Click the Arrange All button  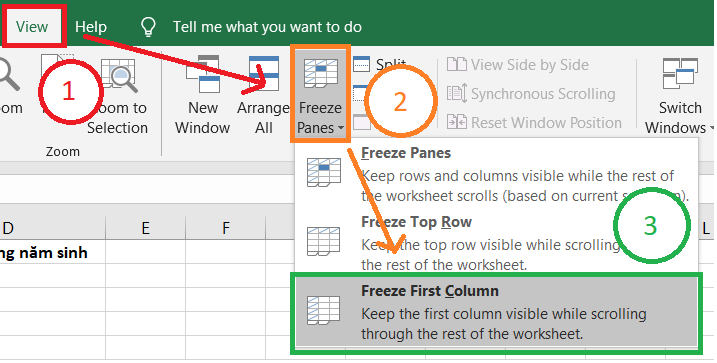point(263,96)
